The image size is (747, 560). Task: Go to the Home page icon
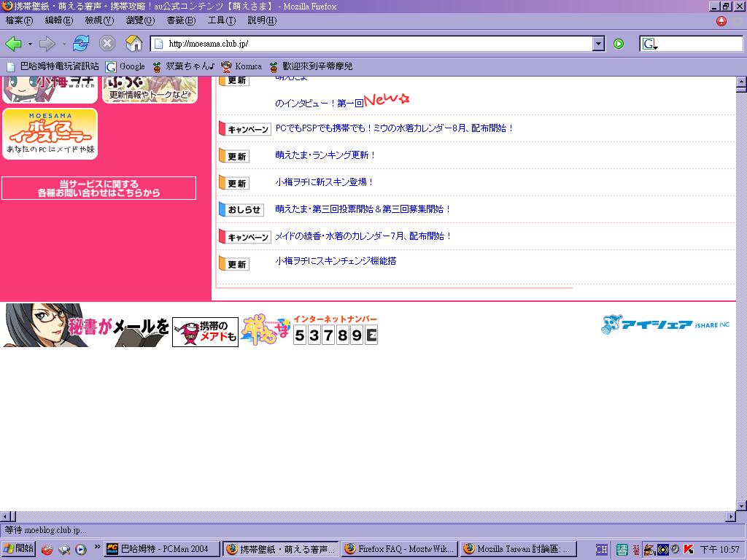133,44
